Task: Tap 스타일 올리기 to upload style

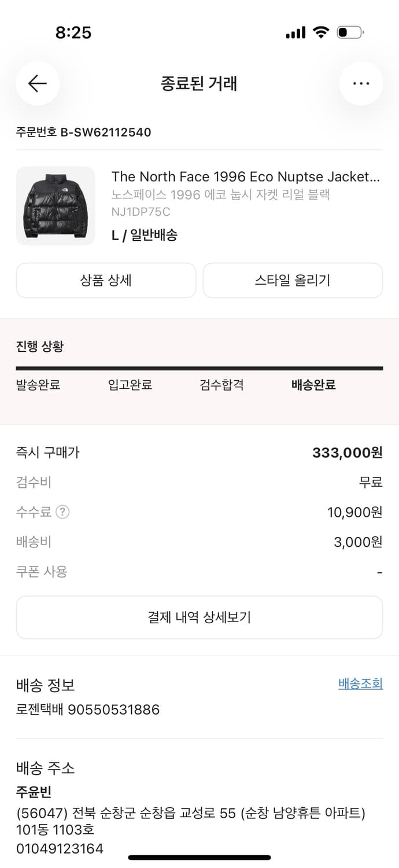Action: [293, 280]
